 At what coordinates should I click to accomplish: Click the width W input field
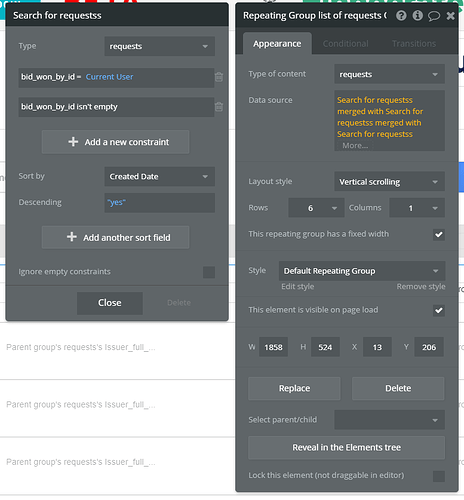point(273,347)
